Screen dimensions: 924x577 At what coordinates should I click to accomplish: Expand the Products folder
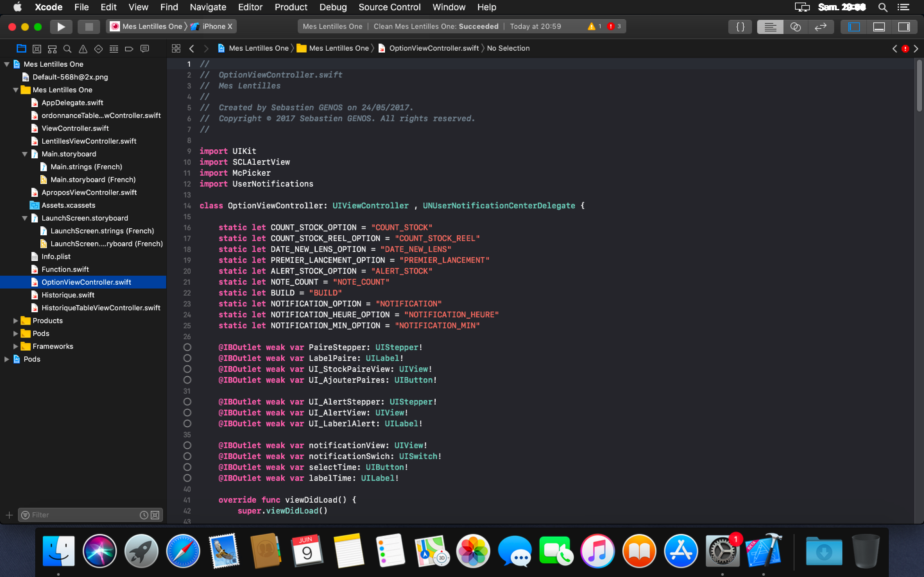pyautogui.click(x=16, y=321)
